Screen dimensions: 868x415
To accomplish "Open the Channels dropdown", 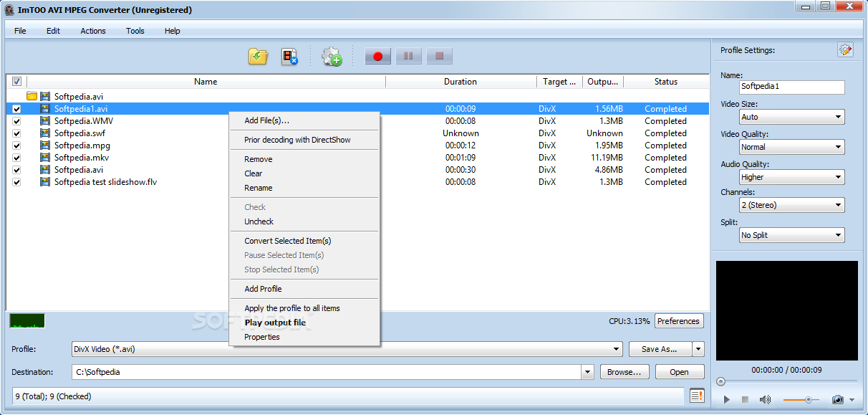I will pos(791,205).
